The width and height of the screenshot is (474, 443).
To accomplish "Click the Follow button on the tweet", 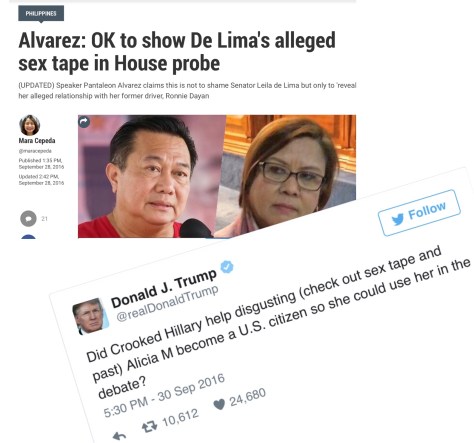I will [x=419, y=213].
